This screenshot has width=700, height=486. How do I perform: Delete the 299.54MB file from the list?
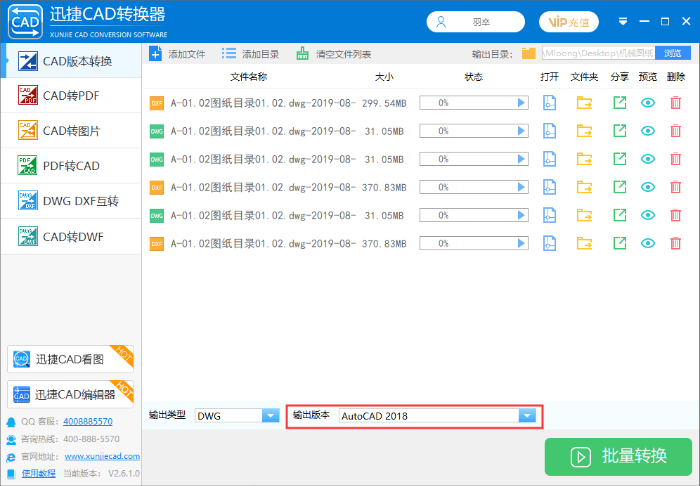pos(675,103)
